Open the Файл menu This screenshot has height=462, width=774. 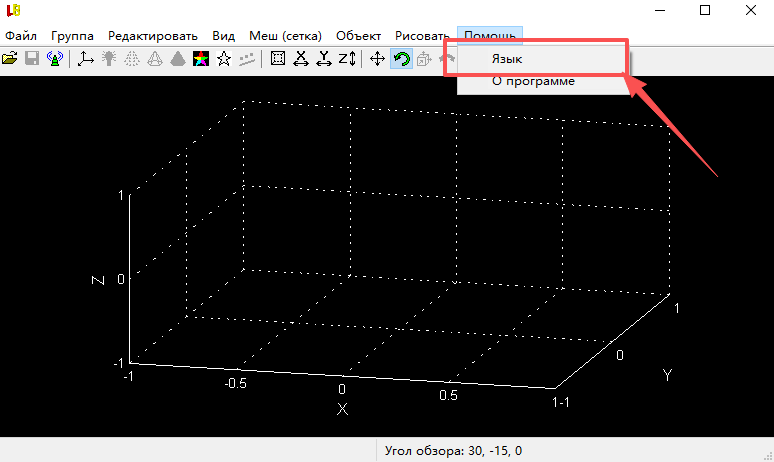pos(21,35)
